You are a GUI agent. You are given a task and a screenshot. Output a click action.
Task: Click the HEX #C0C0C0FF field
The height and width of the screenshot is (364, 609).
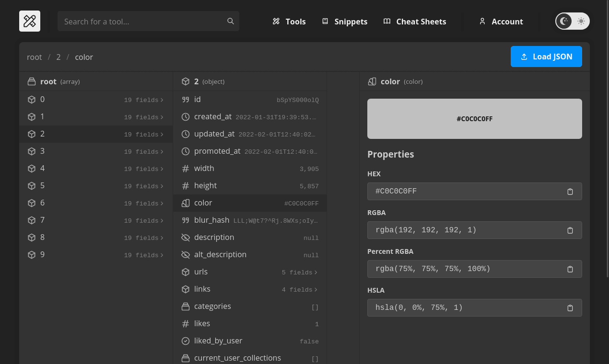point(475,191)
